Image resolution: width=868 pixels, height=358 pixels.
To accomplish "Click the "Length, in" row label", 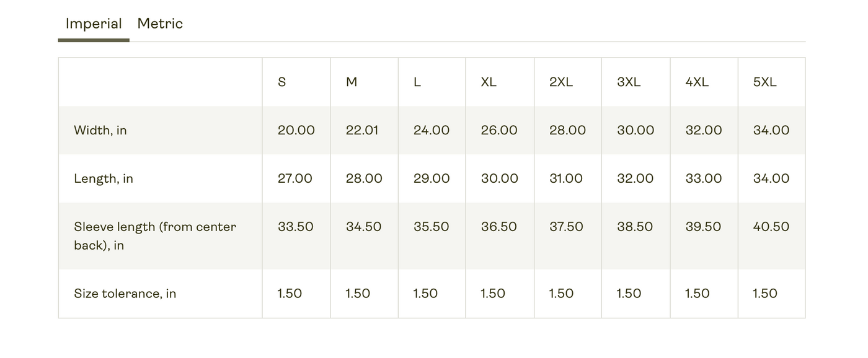I will [x=104, y=178].
